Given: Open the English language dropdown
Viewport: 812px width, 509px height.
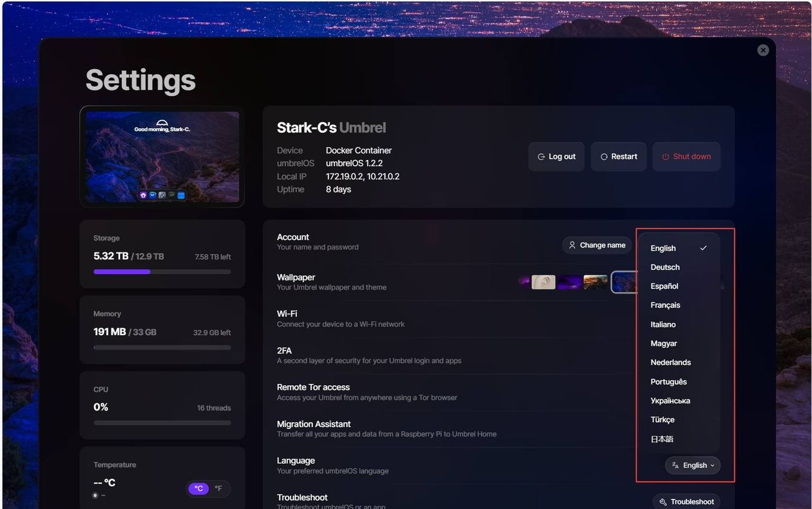Looking at the screenshot, I should [x=693, y=465].
